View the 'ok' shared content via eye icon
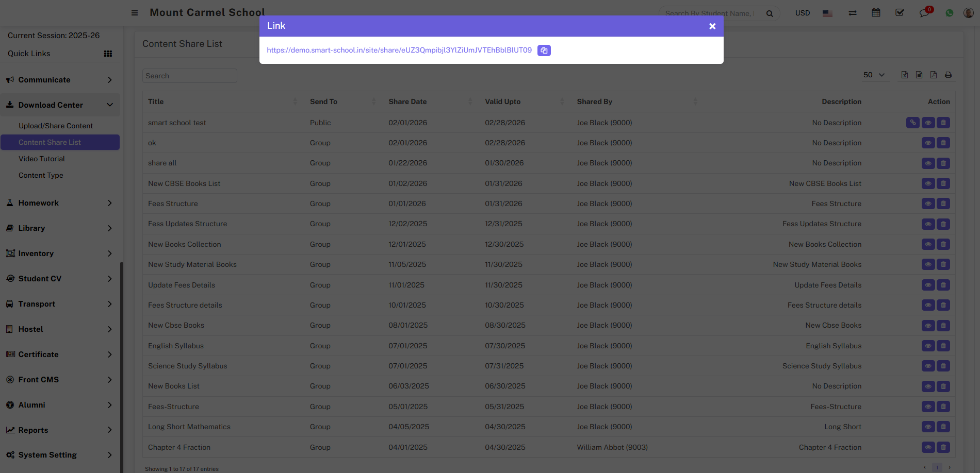The image size is (980, 473). pos(928,143)
